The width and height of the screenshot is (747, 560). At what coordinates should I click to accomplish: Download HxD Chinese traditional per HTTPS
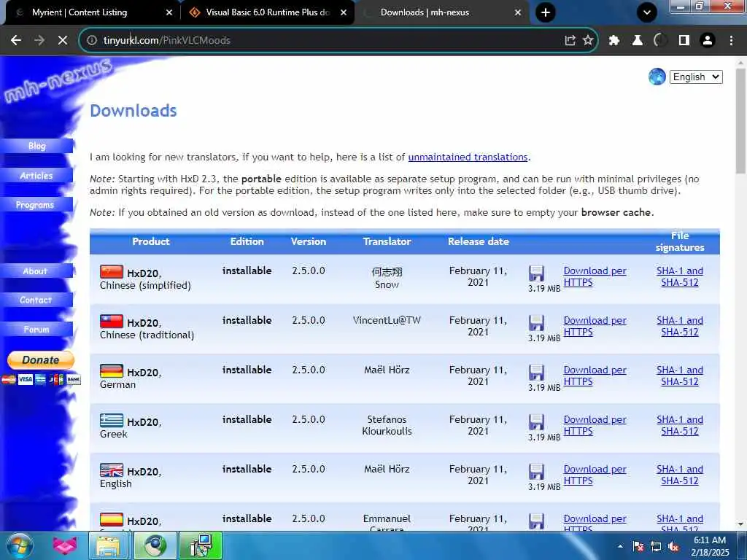pos(595,326)
